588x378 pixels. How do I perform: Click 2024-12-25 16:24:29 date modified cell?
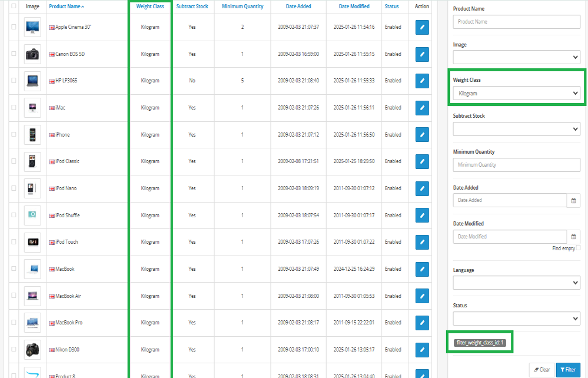(x=354, y=269)
